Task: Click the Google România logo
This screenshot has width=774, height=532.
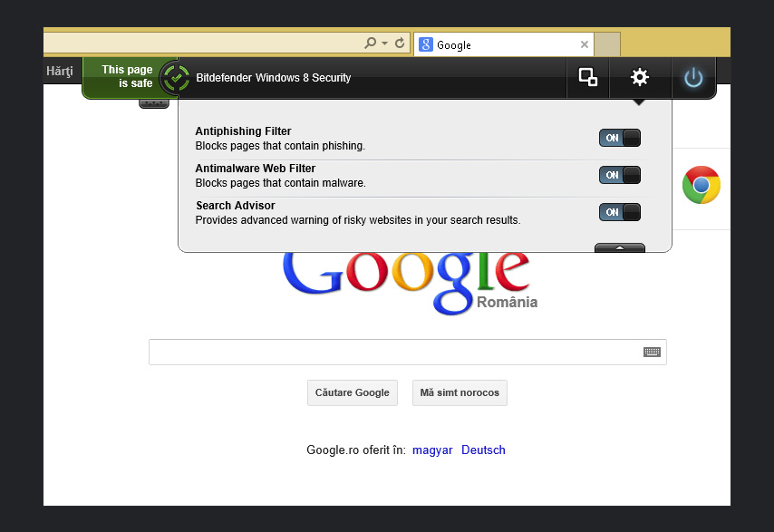Action: pos(410,284)
